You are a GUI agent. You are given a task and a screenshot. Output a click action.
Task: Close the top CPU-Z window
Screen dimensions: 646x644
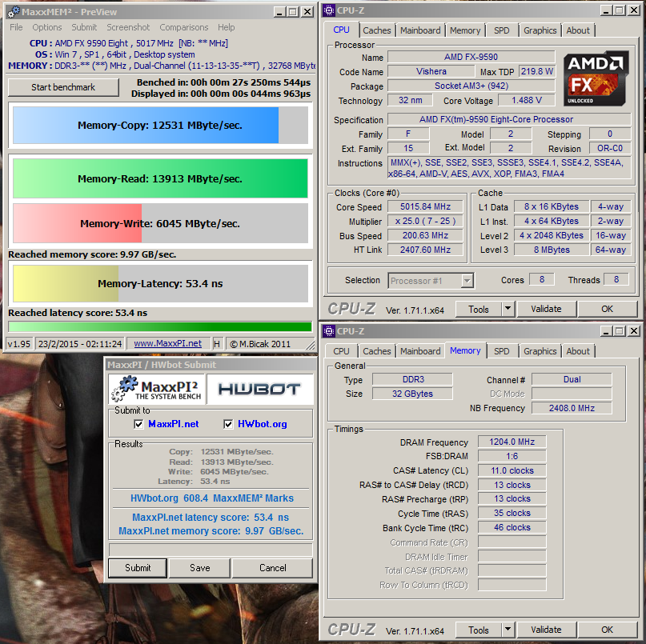click(634, 10)
